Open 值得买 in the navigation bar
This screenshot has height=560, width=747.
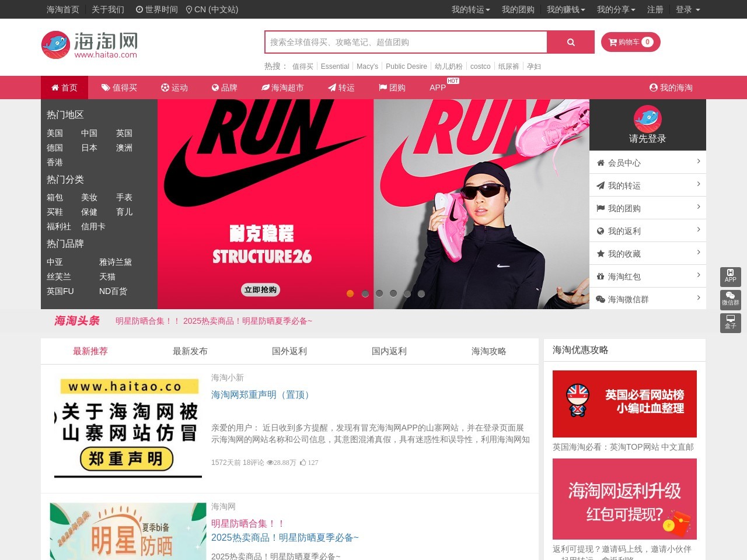click(x=119, y=87)
